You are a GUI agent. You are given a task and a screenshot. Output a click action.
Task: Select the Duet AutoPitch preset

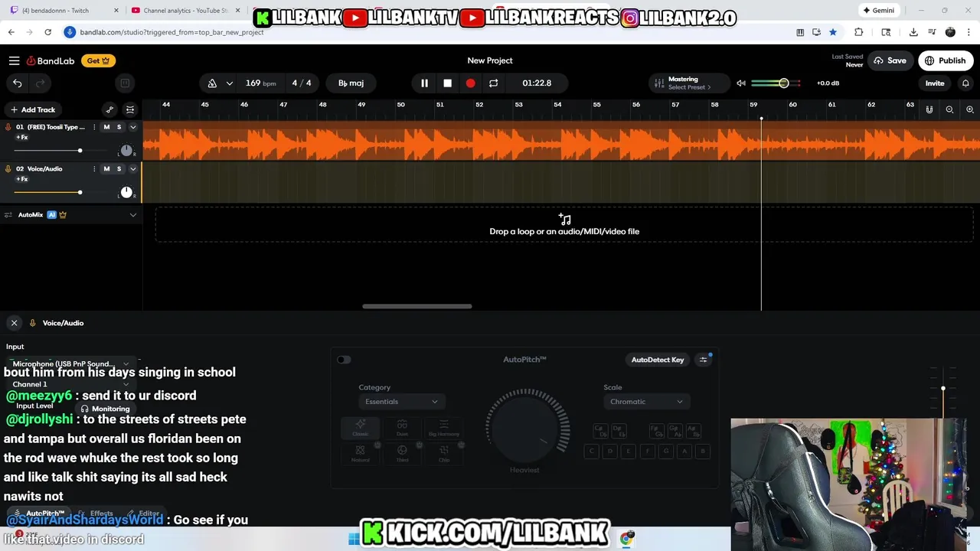click(x=402, y=428)
